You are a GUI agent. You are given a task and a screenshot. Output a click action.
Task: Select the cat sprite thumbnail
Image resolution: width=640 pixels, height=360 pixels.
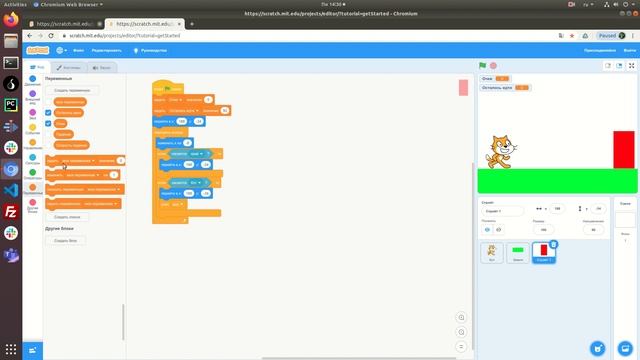(492, 253)
